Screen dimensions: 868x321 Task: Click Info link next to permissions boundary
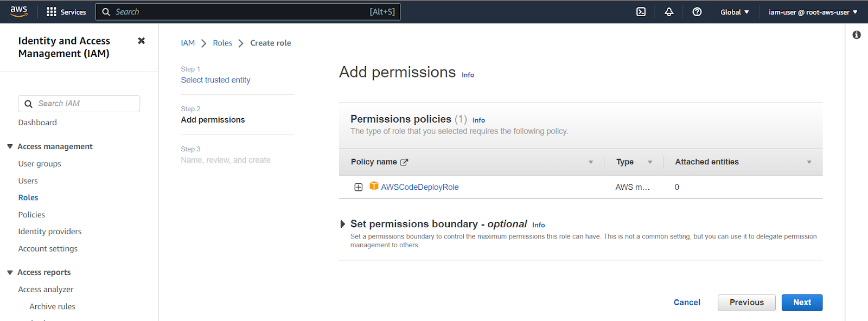(538, 225)
